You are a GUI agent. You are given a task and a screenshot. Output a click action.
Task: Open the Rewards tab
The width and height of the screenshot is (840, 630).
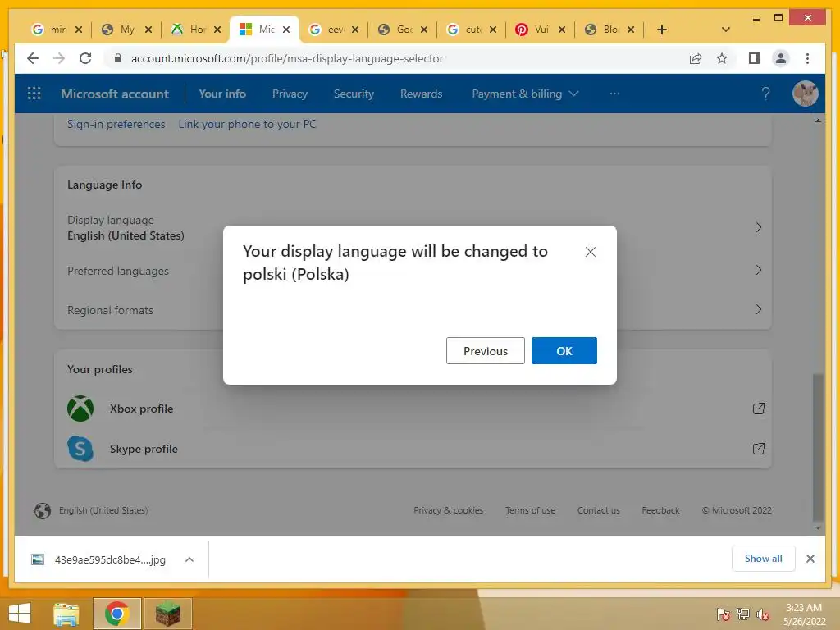(421, 94)
